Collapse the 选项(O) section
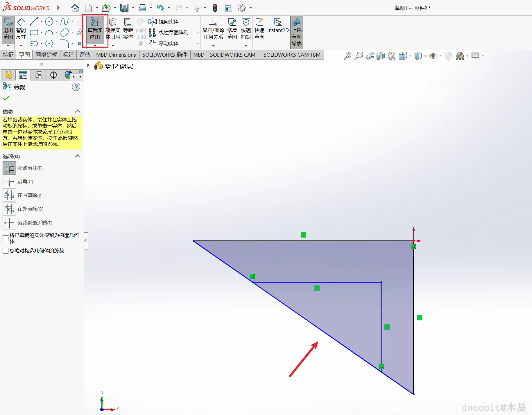532x415 pixels. (78, 156)
